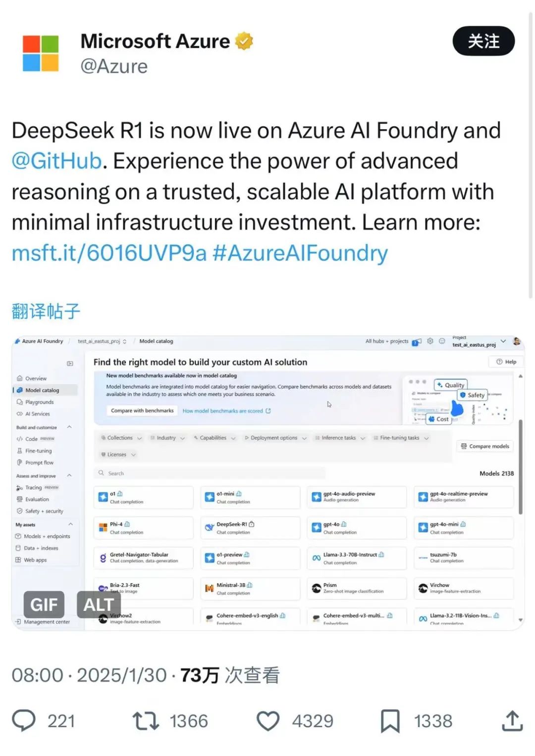Viewport: 535px width, 756px height.
Task: Open the Tracing preview tool
Action: [35, 487]
